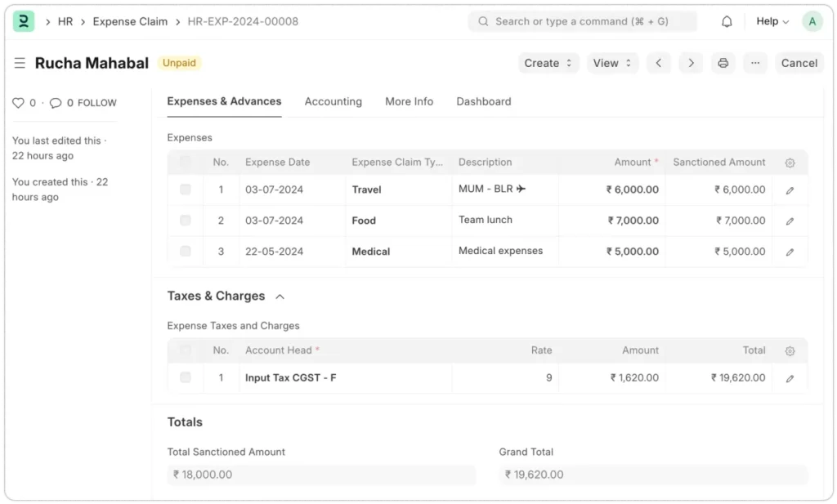Viewport: 837px width, 504px height.
Task: Open the Create dropdown
Action: [x=548, y=63]
